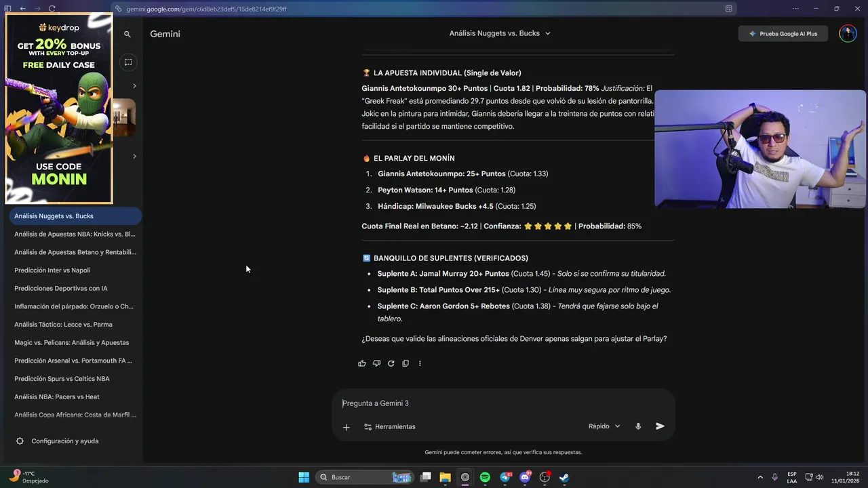Open the Windows Start menu
The image size is (868, 488).
tap(304, 477)
